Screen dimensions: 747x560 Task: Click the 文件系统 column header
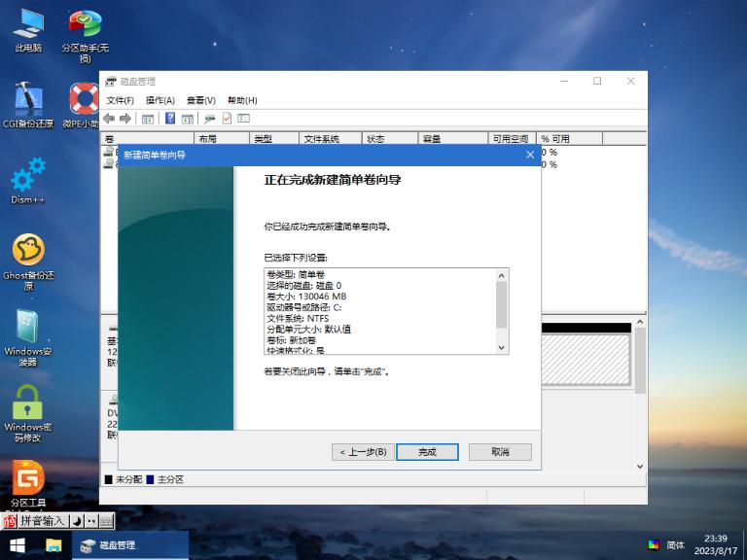coord(321,139)
